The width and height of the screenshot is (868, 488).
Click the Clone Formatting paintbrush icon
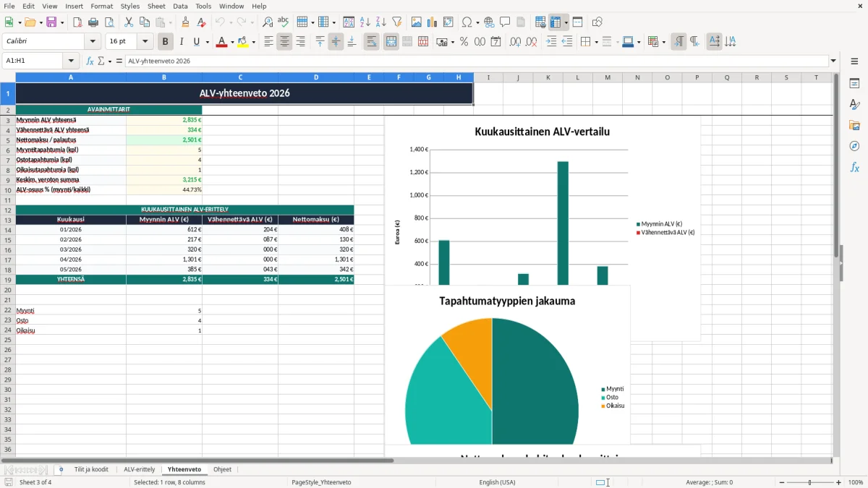click(x=185, y=22)
